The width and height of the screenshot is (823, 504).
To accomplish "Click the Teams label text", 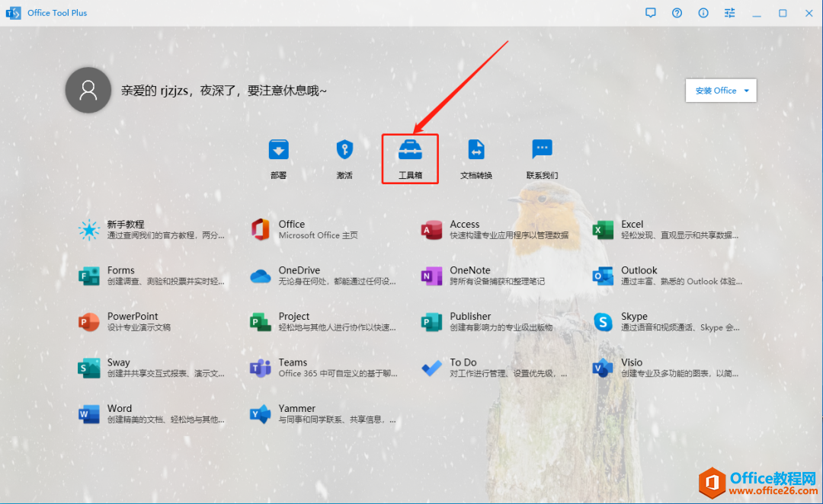I will coord(293,362).
